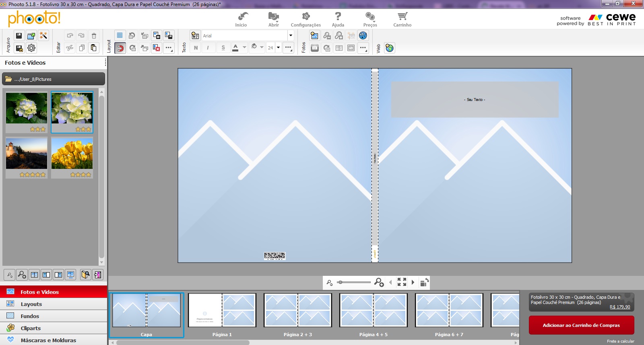Click Adicionar ao Carrinho de Compras

click(581, 325)
